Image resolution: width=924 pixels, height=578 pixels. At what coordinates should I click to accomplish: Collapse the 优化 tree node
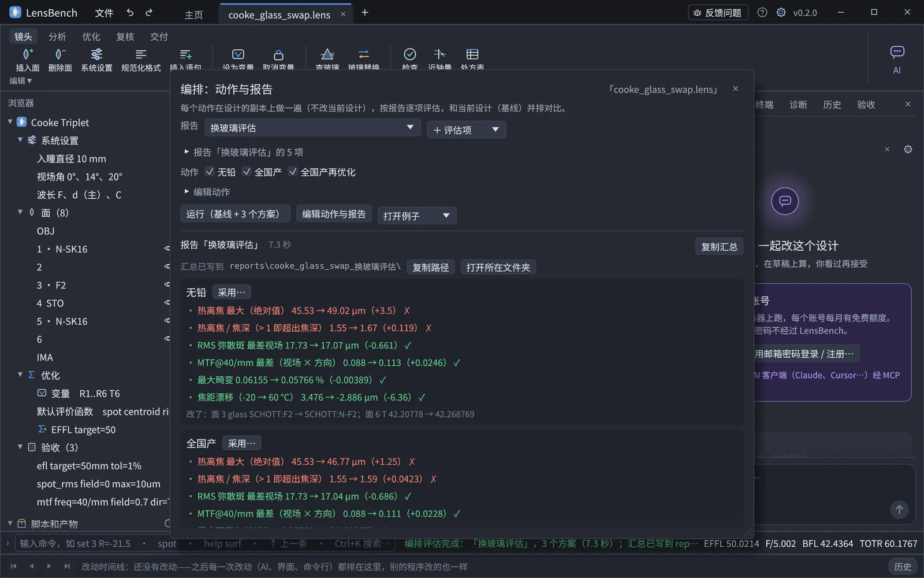20,375
